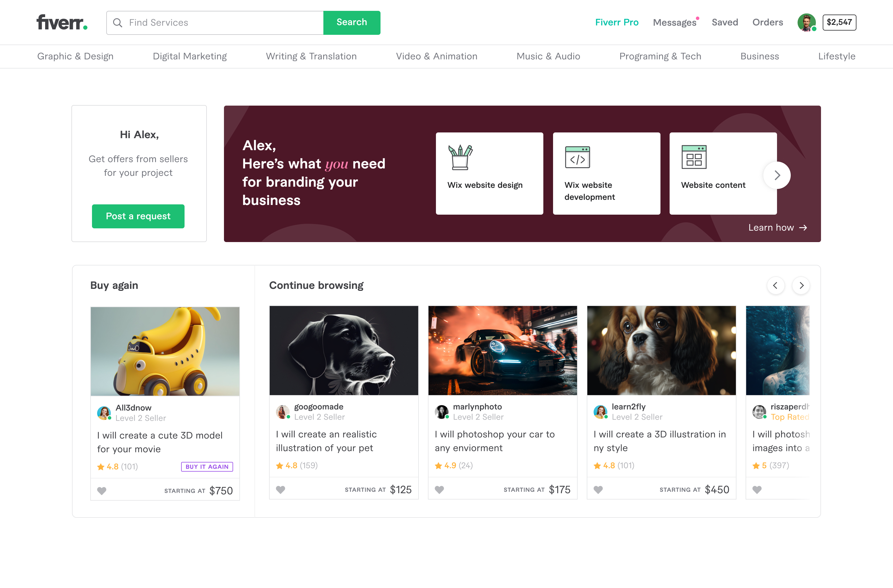Click the Website content layout icon
This screenshot has width=893, height=588.
click(x=694, y=157)
